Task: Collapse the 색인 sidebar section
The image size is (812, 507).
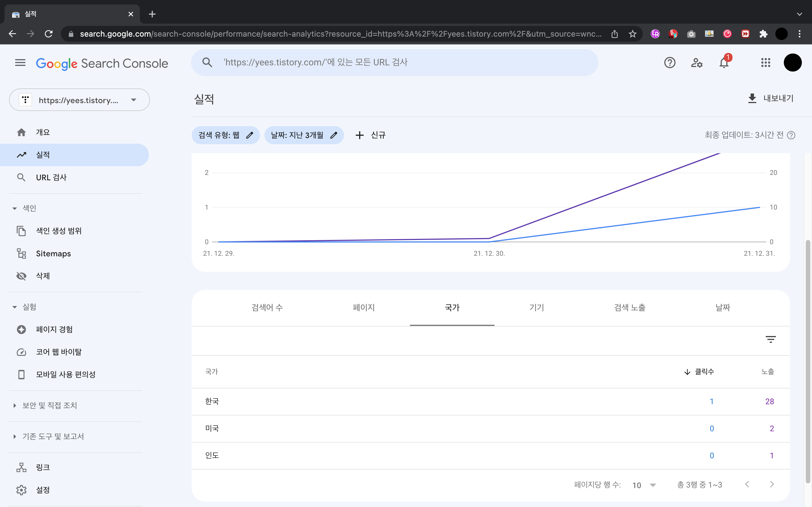Action: coord(15,208)
